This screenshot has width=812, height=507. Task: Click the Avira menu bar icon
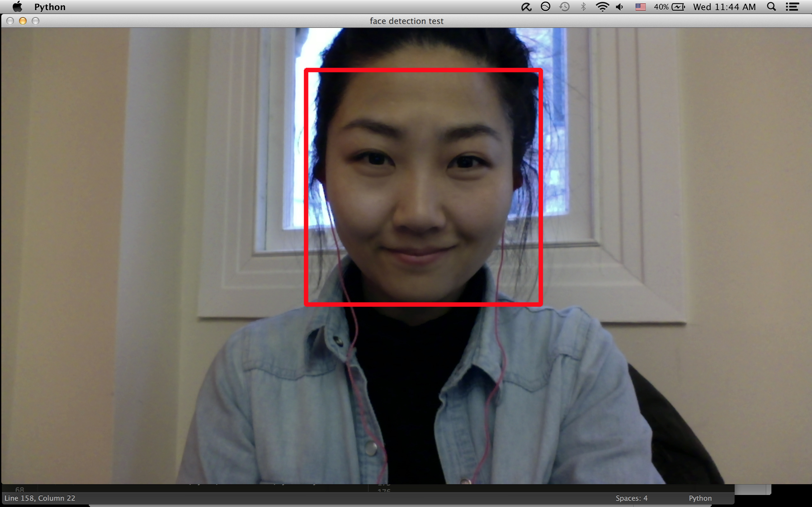(x=526, y=7)
